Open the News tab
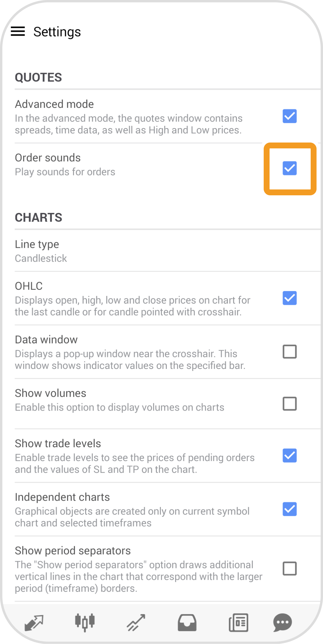Screen dimensions: 323x644 click(x=238, y=622)
